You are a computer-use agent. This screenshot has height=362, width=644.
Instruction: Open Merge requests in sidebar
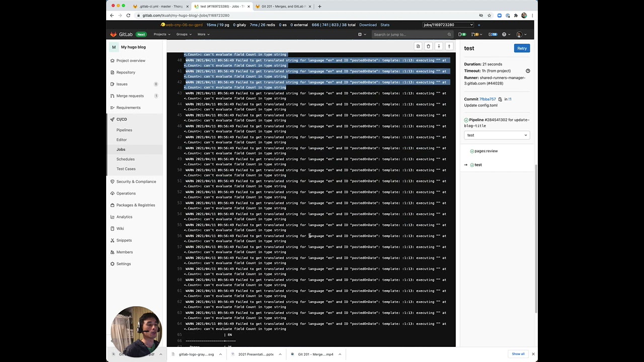pyautogui.click(x=130, y=96)
